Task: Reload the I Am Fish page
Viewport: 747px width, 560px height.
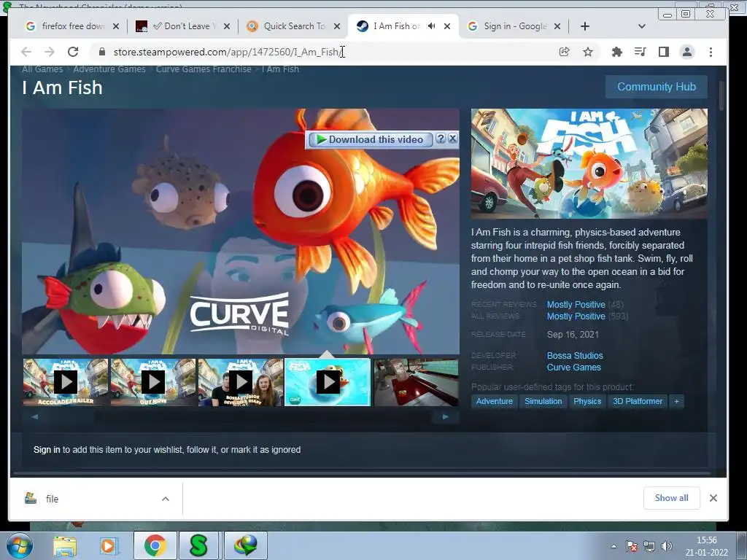Action: pyautogui.click(x=73, y=52)
